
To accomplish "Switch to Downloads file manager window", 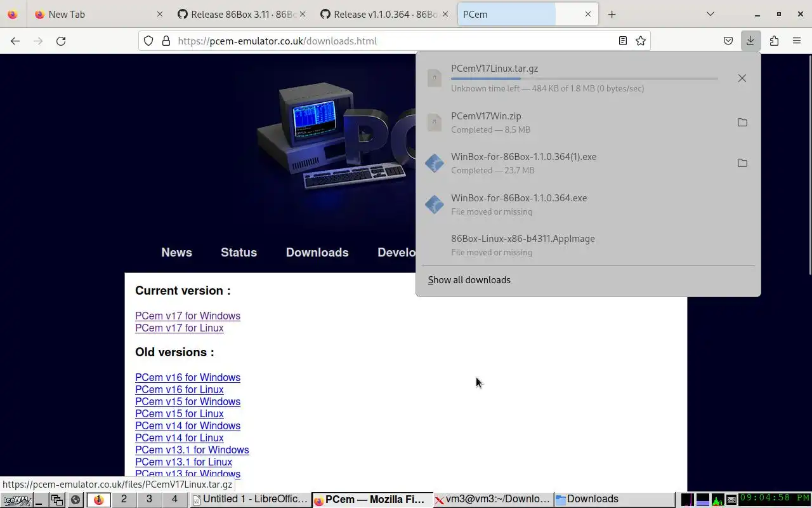I will click(613, 500).
